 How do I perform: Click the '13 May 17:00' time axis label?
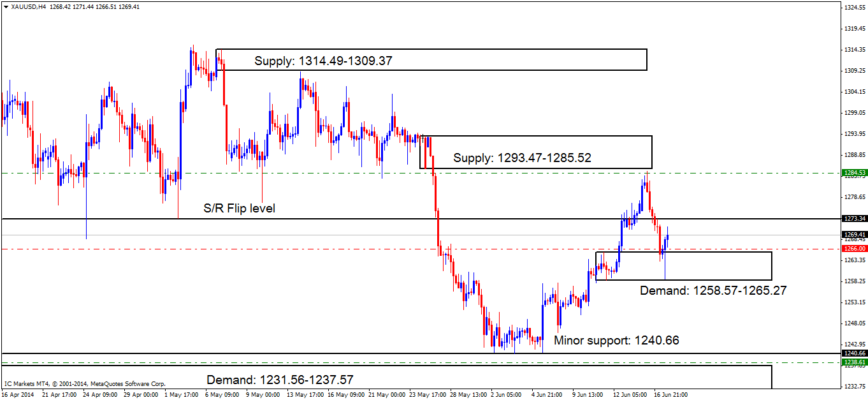click(304, 395)
